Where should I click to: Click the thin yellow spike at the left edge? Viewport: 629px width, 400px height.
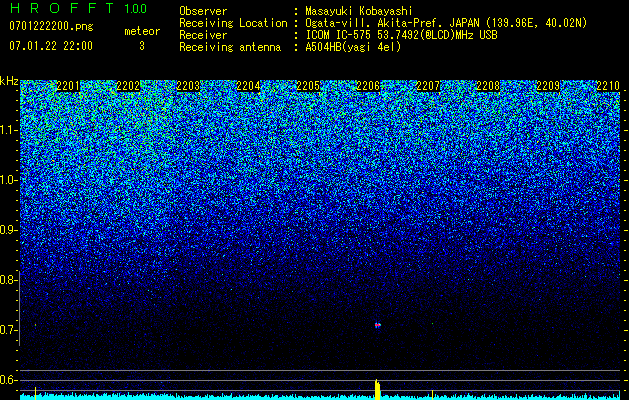coord(35,393)
